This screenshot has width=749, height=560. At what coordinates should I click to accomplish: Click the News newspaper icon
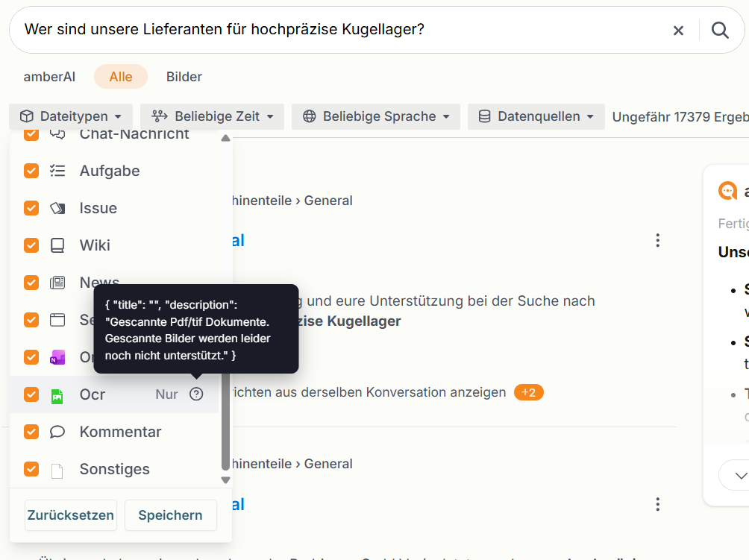tap(57, 282)
